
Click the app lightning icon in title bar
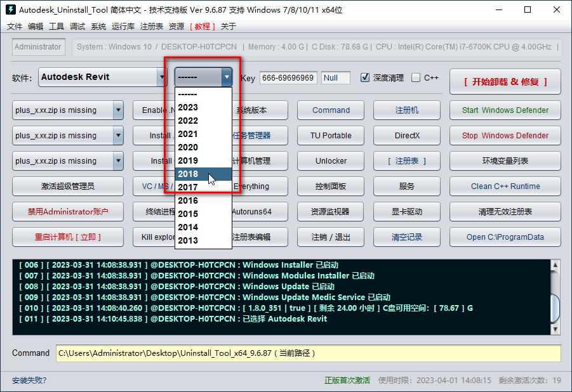click(11, 10)
